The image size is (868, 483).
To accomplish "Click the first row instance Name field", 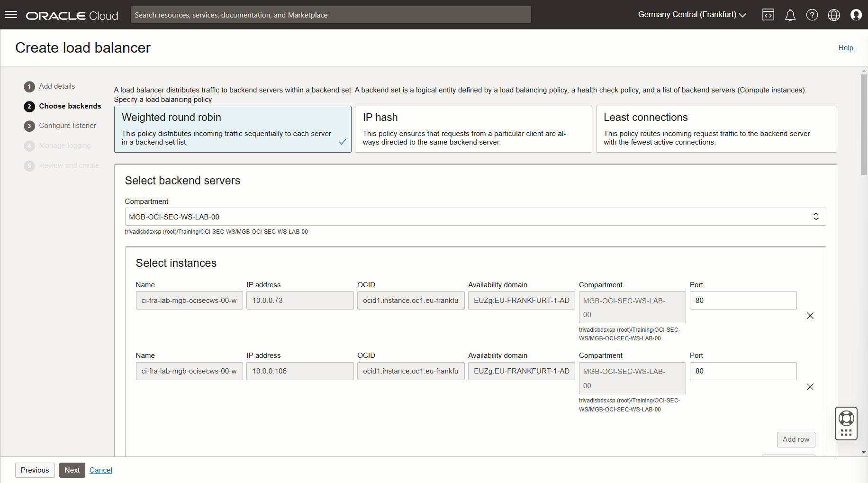I will 189,301.
